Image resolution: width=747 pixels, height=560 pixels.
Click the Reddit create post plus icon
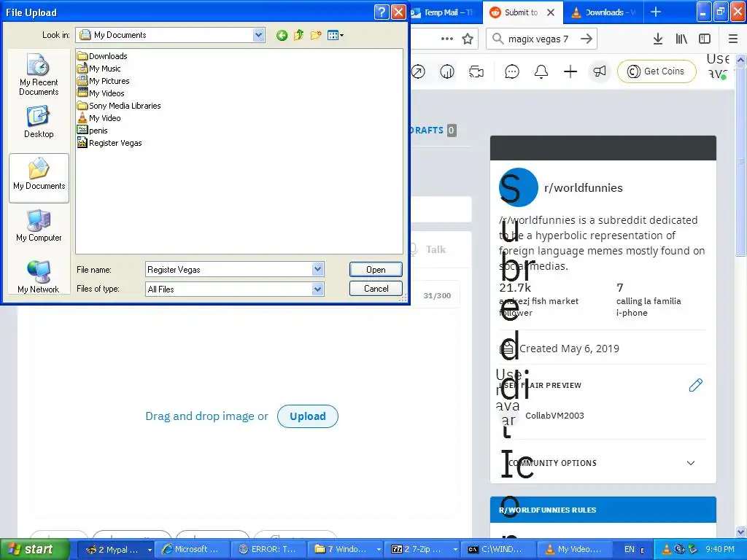click(570, 71)
